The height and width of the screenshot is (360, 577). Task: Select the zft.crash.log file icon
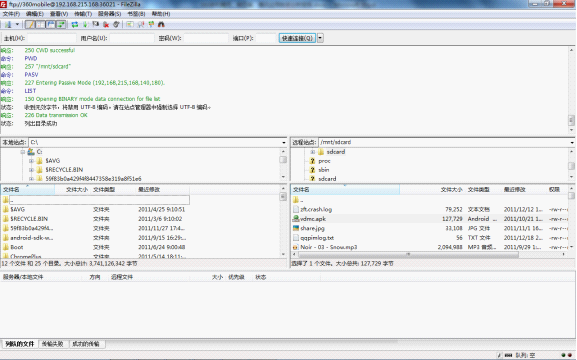(x=296, y=209)
